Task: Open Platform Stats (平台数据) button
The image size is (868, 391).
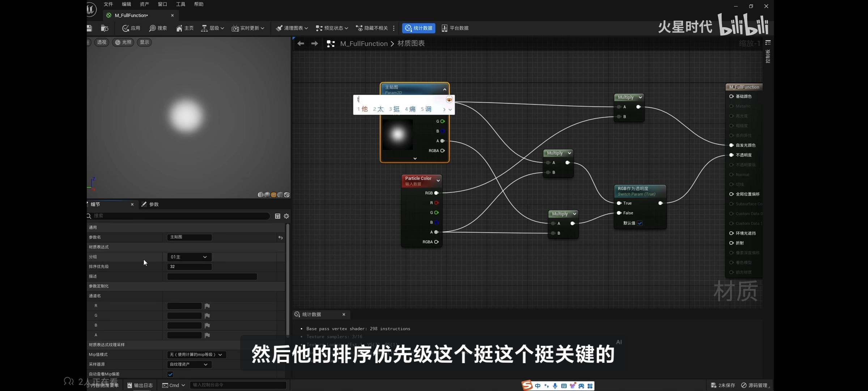Action: 455,28
